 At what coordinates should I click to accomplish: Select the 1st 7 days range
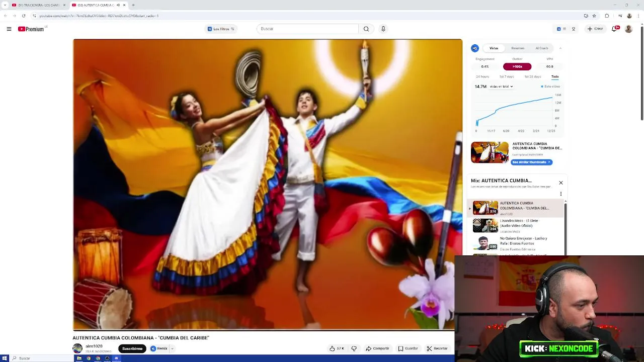tap(507, 76)
